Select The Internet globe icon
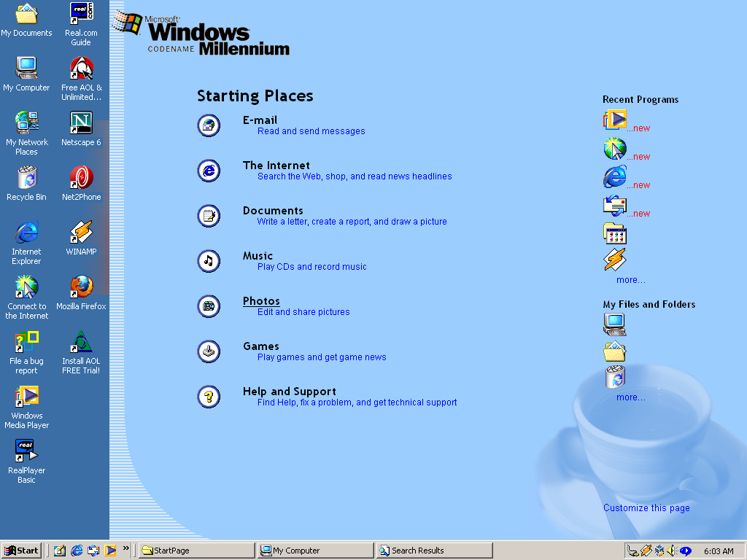 pos(209,170)
